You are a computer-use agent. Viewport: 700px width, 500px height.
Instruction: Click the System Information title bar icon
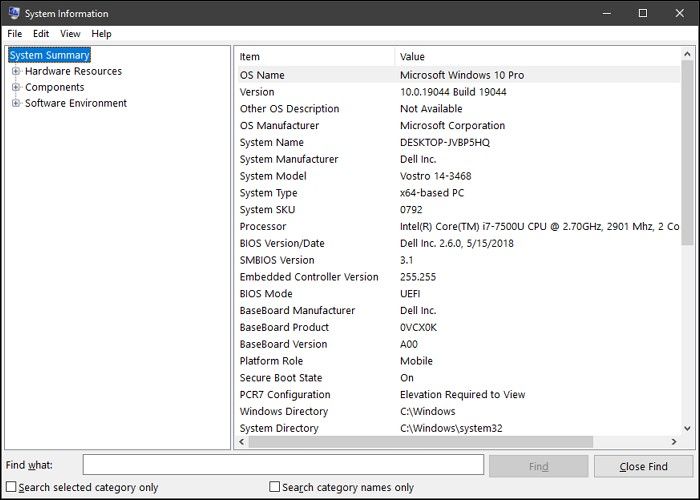pos(13,13)
